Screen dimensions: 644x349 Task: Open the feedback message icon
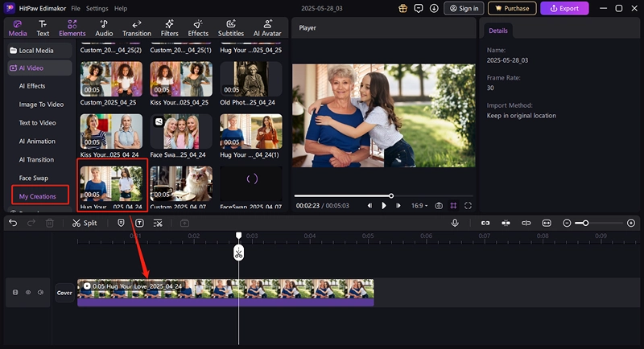tap(419, 8)
